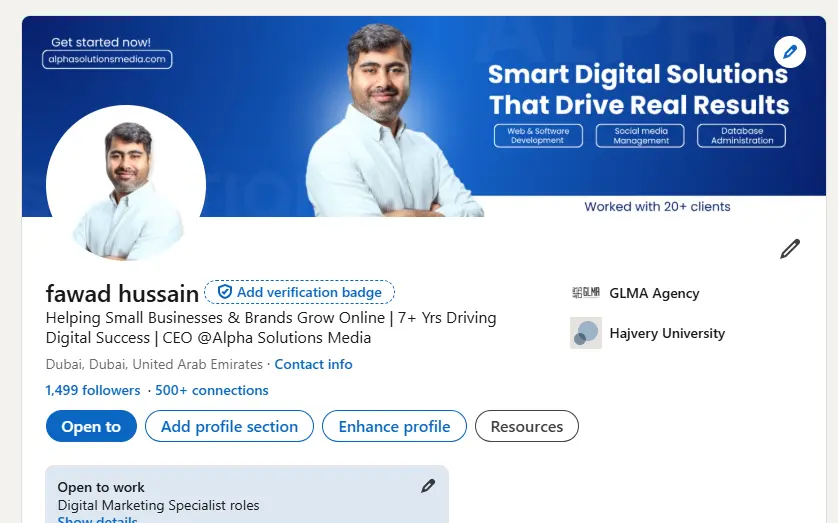
Task: Open the circular profile photo
Action: (126, 184)
